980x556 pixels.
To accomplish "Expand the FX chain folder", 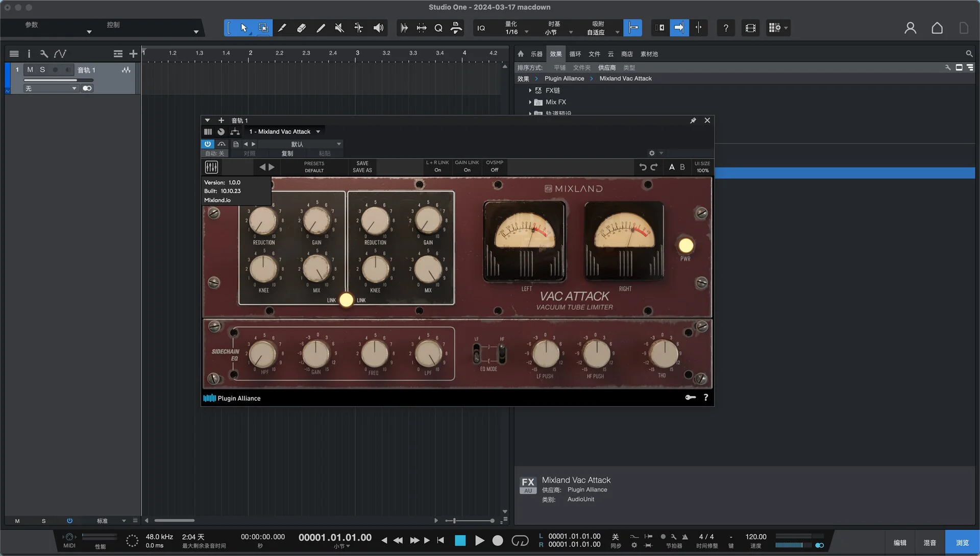I will [x=530, y=90].
